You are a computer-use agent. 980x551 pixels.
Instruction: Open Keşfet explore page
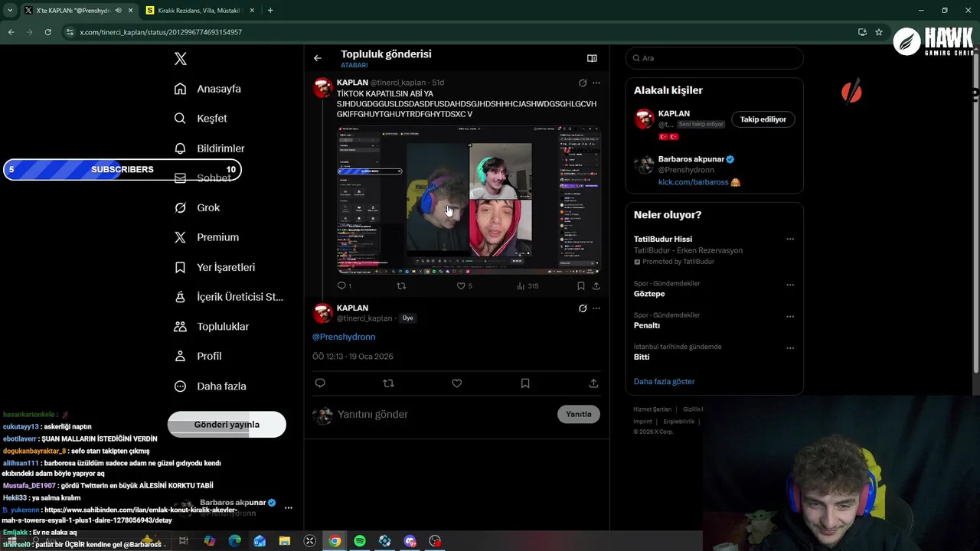(201, 119)
